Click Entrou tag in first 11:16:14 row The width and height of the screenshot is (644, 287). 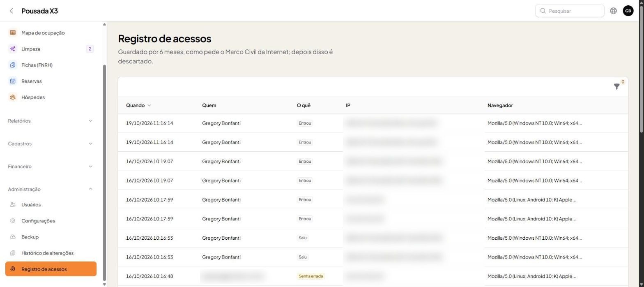[305, 123]
